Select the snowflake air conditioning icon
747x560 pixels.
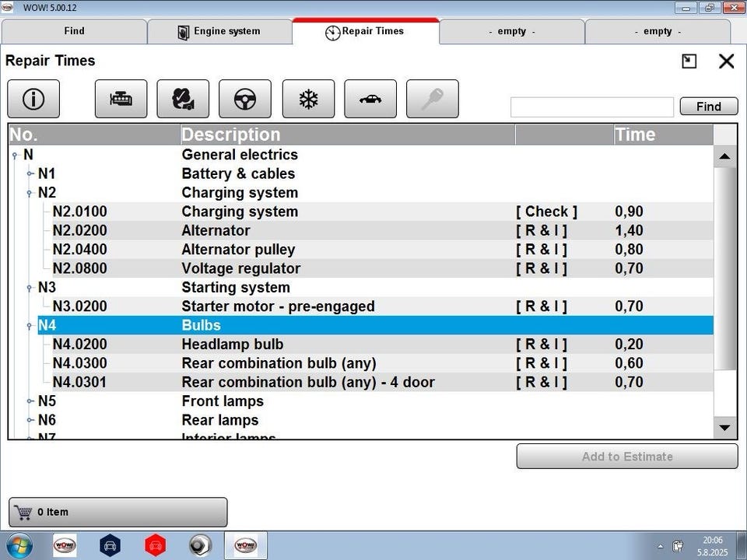coord(308,100)
